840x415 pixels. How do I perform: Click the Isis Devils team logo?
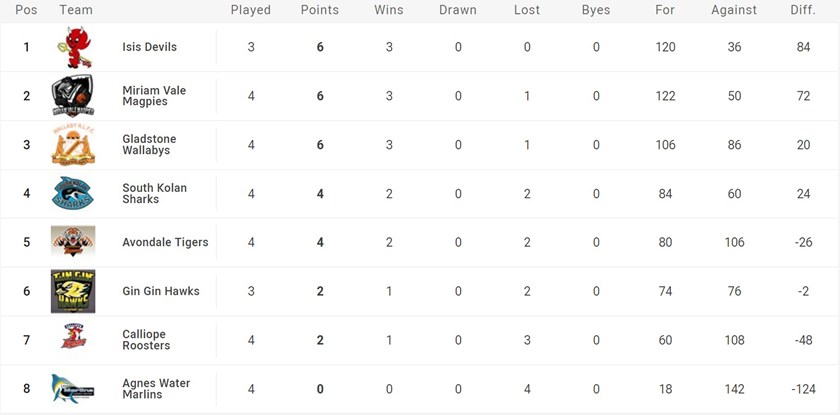click(73, 47)
